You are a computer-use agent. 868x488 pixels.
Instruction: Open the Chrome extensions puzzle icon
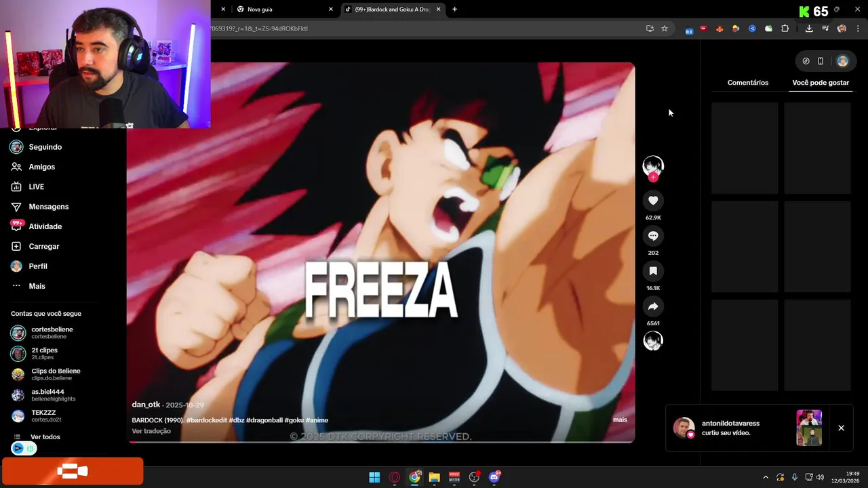(785, 28)
